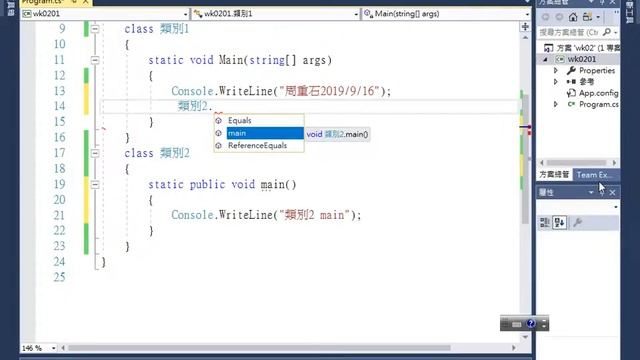Click editor scroll-left arrow
Image resolution: width=640 pixels, height=360 pixels.
tap(63, 348)
